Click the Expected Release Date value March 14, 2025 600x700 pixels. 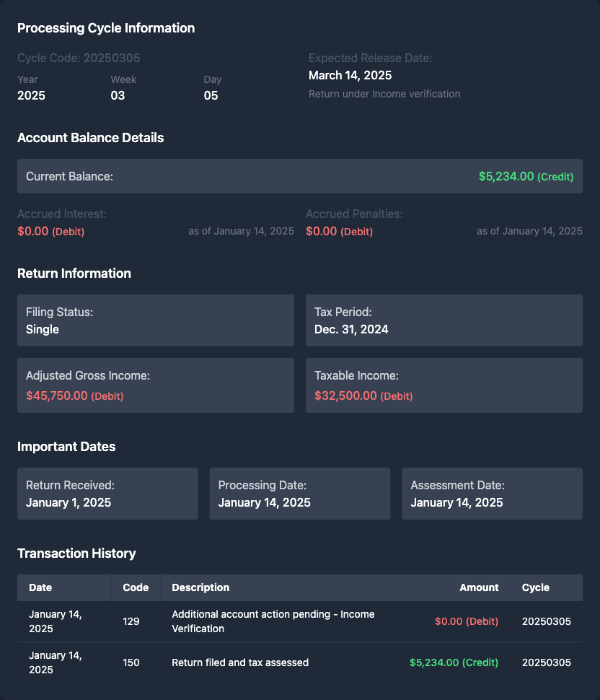pos(350,75)
